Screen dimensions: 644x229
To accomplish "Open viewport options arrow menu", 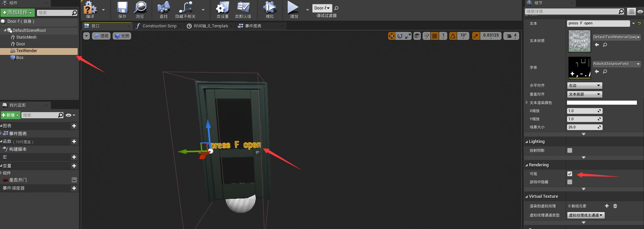I will [86, 36].
